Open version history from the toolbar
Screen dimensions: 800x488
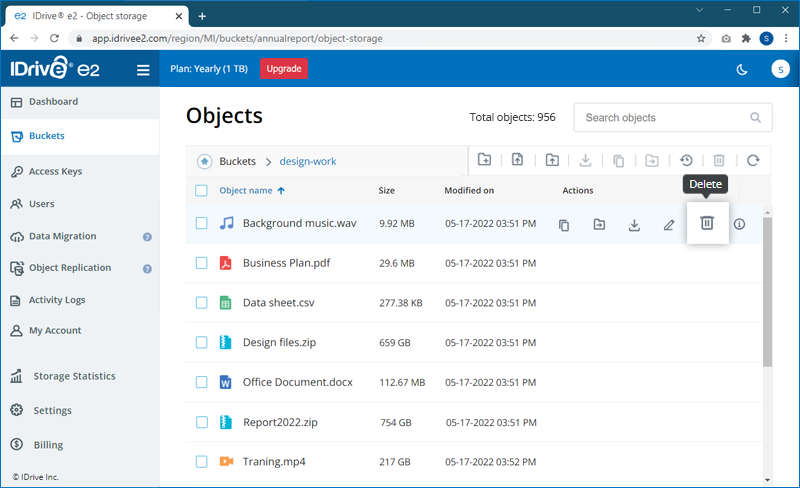click(686, 160)
